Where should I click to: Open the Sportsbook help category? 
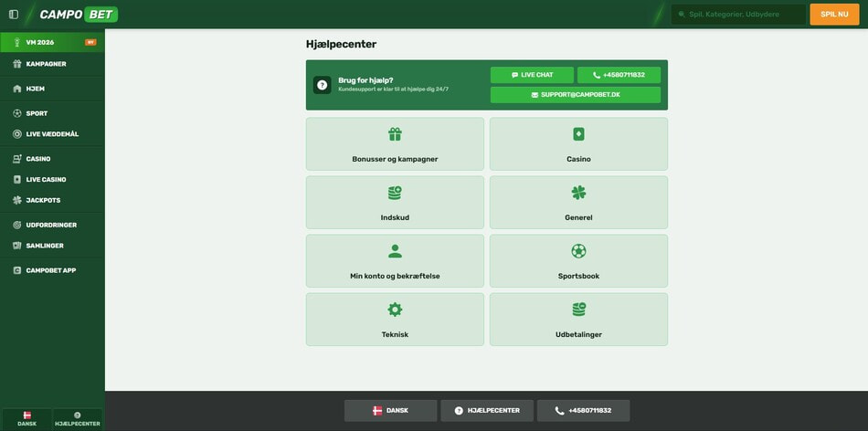pos(578,261)
